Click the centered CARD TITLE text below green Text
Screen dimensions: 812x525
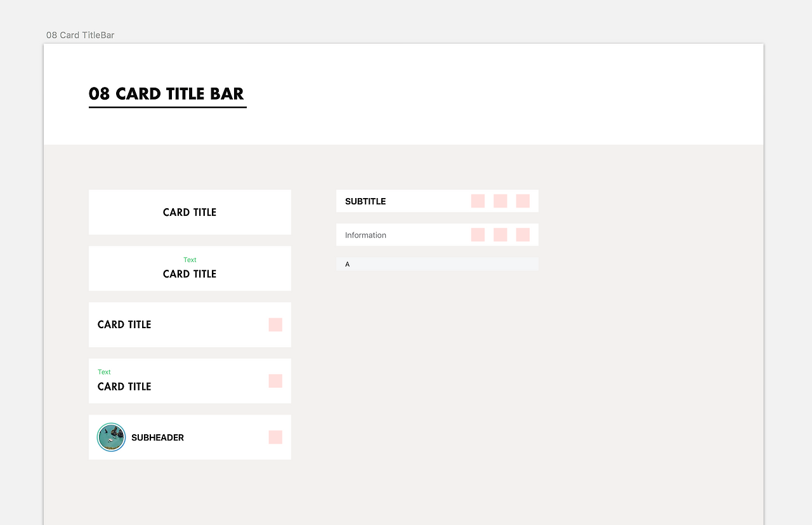[x=190, y=274]
